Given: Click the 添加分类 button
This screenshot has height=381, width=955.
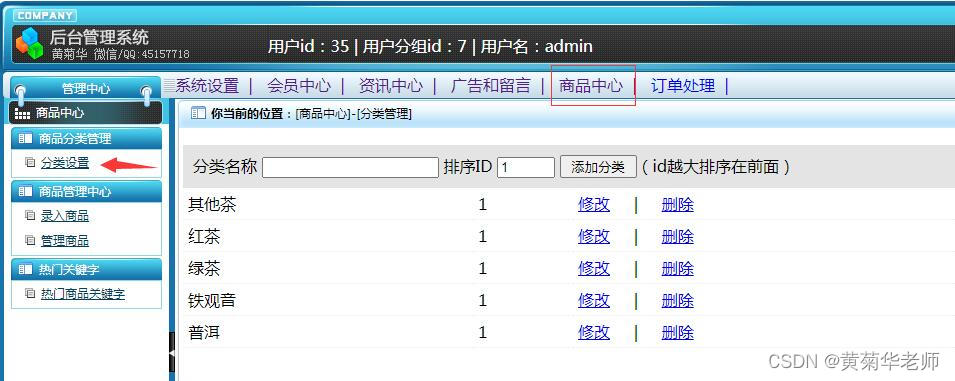Looking at the screenshot, I should tap(598, 167).
